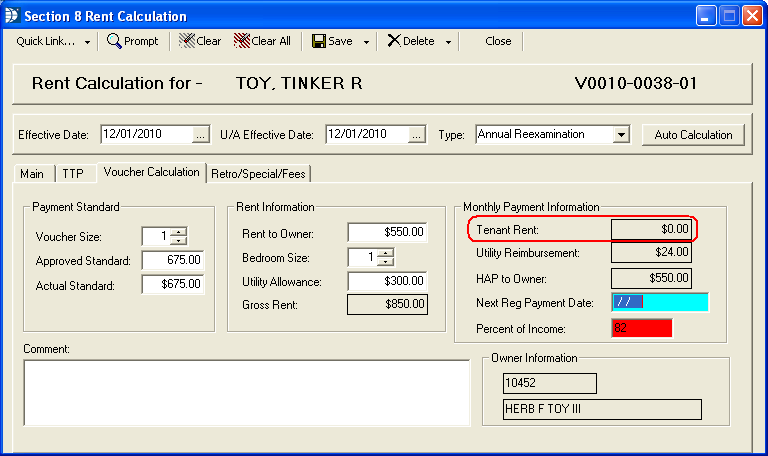This screenshot has height=456, width=768.
Task: Click the owner number 10452 field
Action: [x=550, y=383]
